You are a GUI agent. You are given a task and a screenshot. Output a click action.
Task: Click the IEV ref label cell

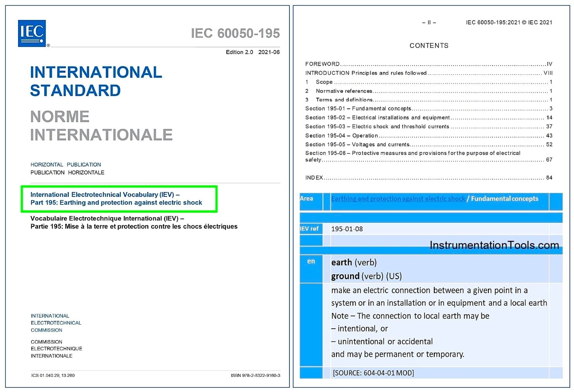coord(311,229)
